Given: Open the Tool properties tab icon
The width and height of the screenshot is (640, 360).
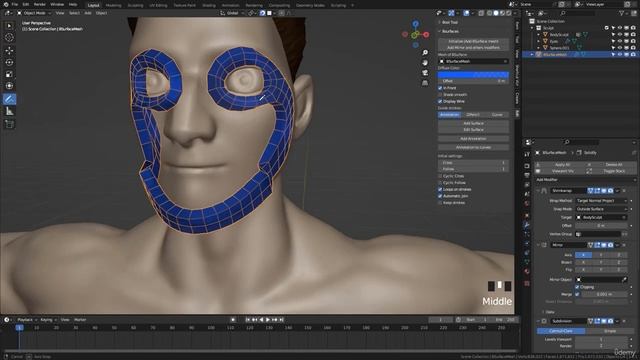Looking at the screenshot, I should pyautogui.click(x=527, y=154).
